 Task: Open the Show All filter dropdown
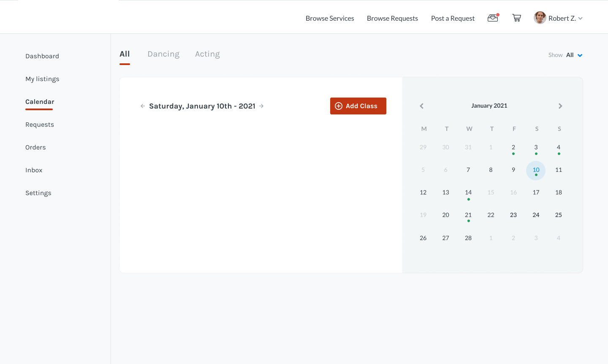pyautogui.click(x=566, y=55)
